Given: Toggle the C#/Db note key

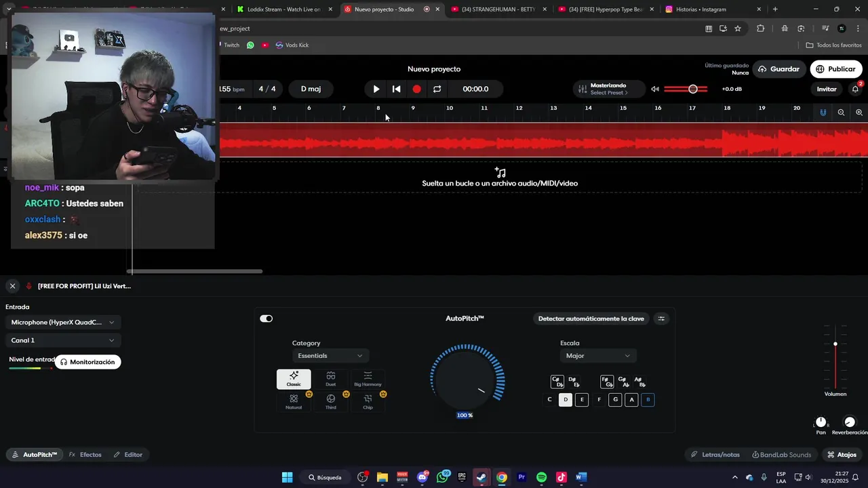Looking at the screenshot, I should 557,382.
